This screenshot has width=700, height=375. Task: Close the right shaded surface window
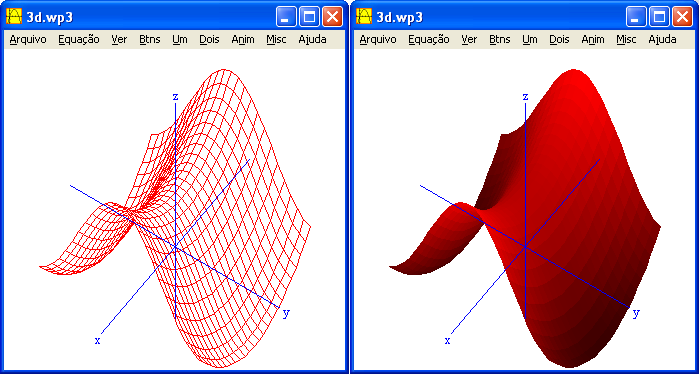[682, 17]
